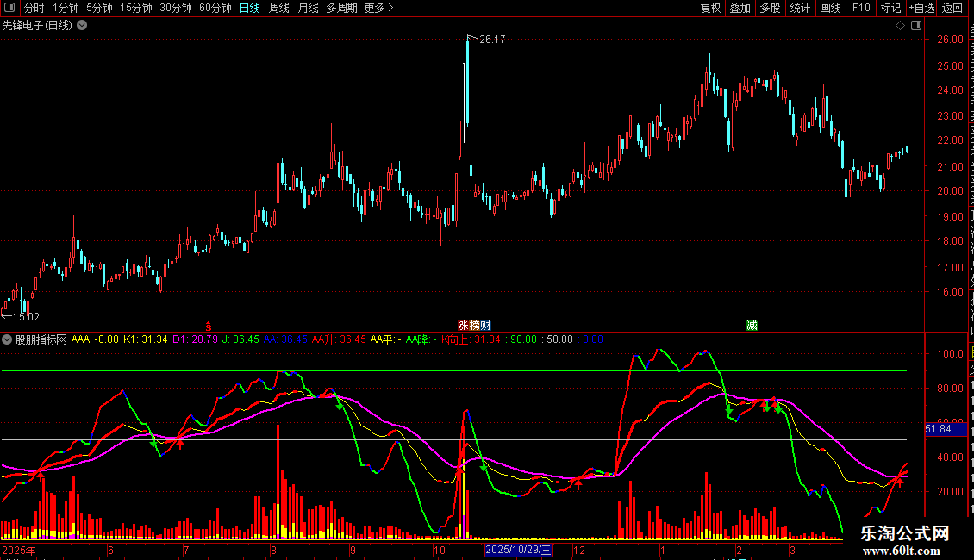
Task: Open the 多周期 multi-period view
Action: 341,8
